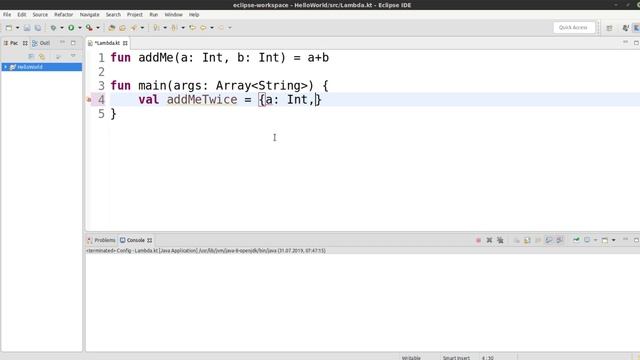Image resolution: width=640 pixels, height=360 pixels.
Task: Click Remove All Terminated Launches icon
Action: tap(500, 240)
